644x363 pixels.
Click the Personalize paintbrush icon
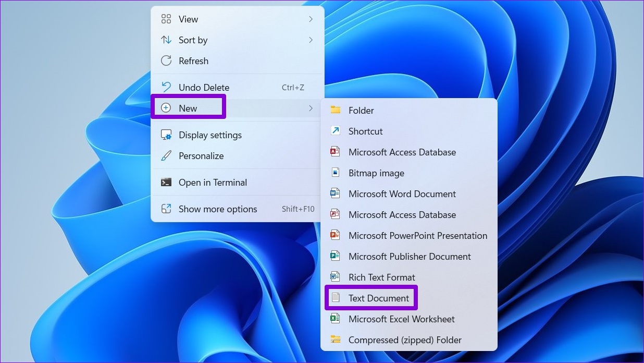click(166, 156)
